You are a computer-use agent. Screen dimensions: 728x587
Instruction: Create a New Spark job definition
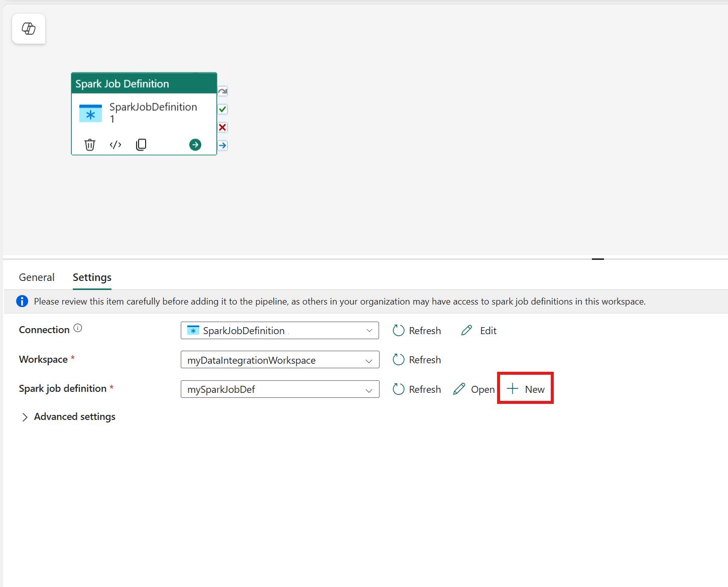[x=525, y=389]
